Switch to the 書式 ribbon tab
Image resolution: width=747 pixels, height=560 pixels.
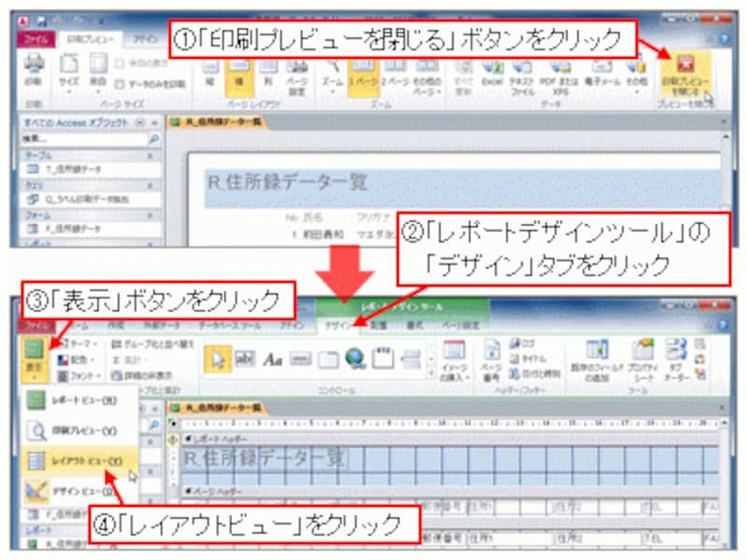point(415,325)
